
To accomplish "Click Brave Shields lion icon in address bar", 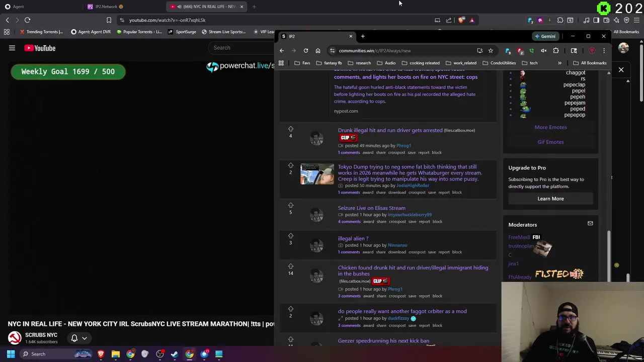I will [461, 20].
